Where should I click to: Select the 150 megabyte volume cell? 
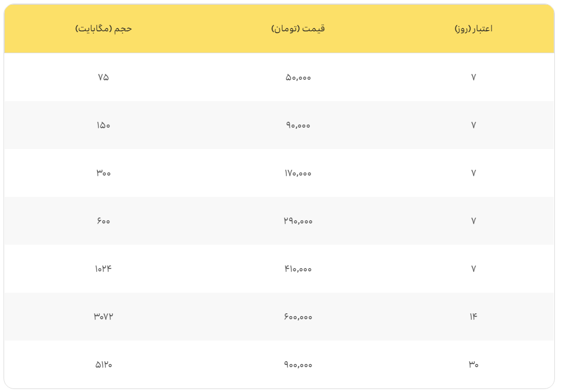coord(103,125)
